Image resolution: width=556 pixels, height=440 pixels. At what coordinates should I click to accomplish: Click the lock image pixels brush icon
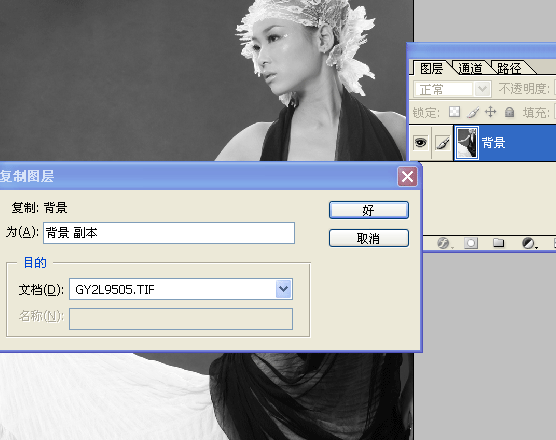click(x=473, y=112)
